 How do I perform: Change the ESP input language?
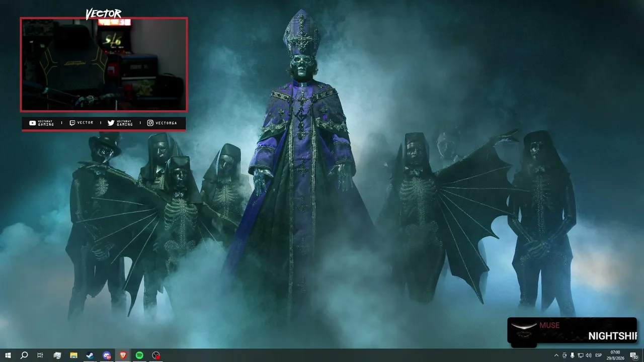click(x=599, y=355)
